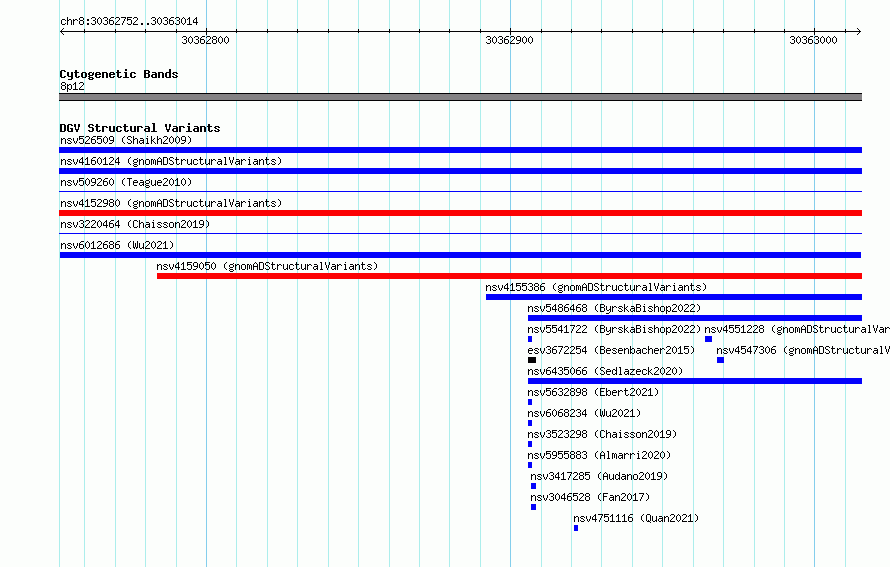This screenshot has height=567, width=890.
Task: Open nsv6012686 (Wu2021) label
Action: point(117,245)
